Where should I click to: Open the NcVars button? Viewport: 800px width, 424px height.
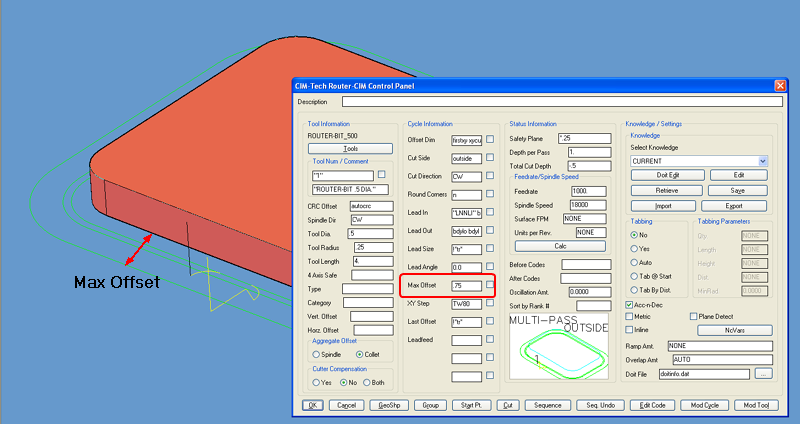pos(735,330)
